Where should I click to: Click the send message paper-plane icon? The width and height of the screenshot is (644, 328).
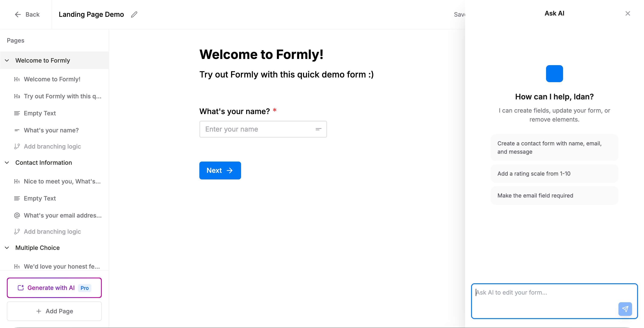coord(625,309)
